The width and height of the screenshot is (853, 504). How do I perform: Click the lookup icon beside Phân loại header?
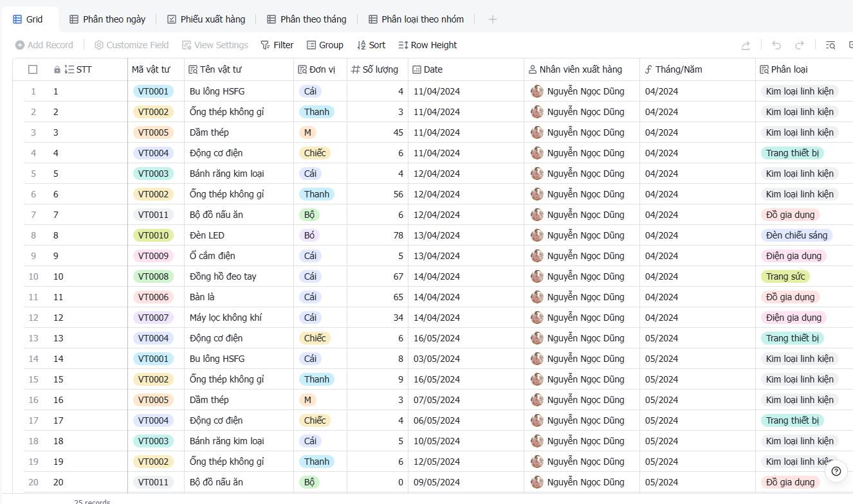pyautogui.click(x=764, y=69)
